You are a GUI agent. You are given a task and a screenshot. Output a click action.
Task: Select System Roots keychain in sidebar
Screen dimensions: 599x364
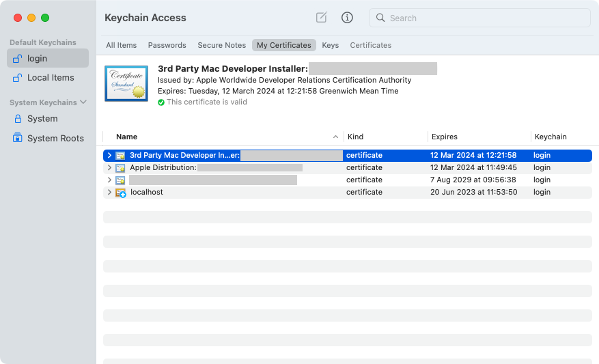[x=48, y=138]
